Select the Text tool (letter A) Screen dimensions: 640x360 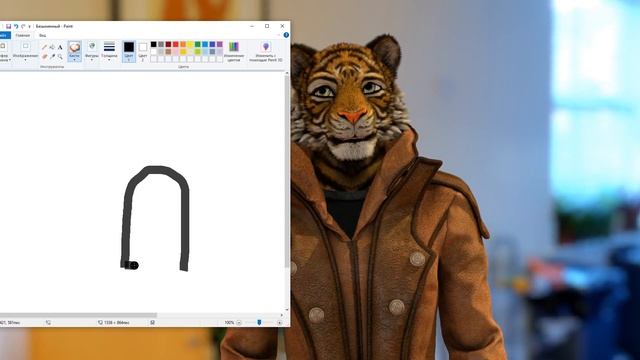click(60, 47)
